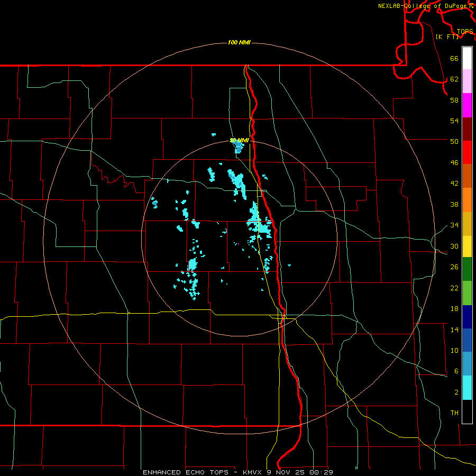The height and width of the screenshot is (476, 476).
Task: Click legend value 34
Action: [x=454, y=225]
